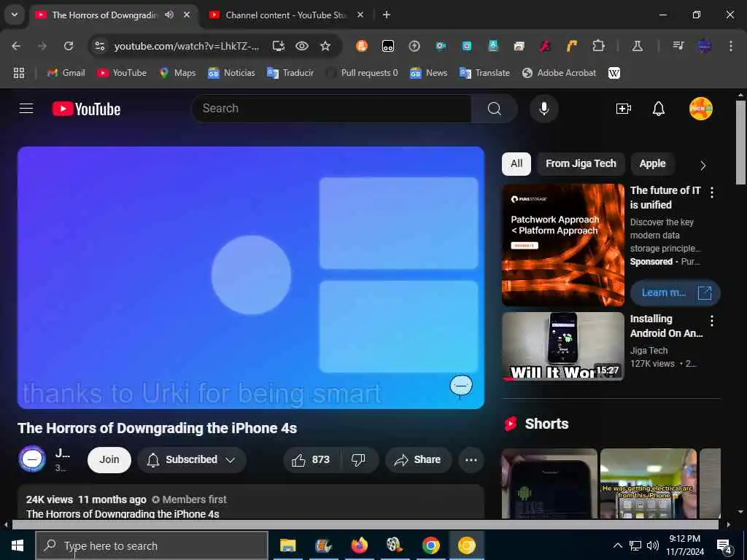Go back in browser history
The width and height of the screenshot is (747, 560).
coord(16,46)
